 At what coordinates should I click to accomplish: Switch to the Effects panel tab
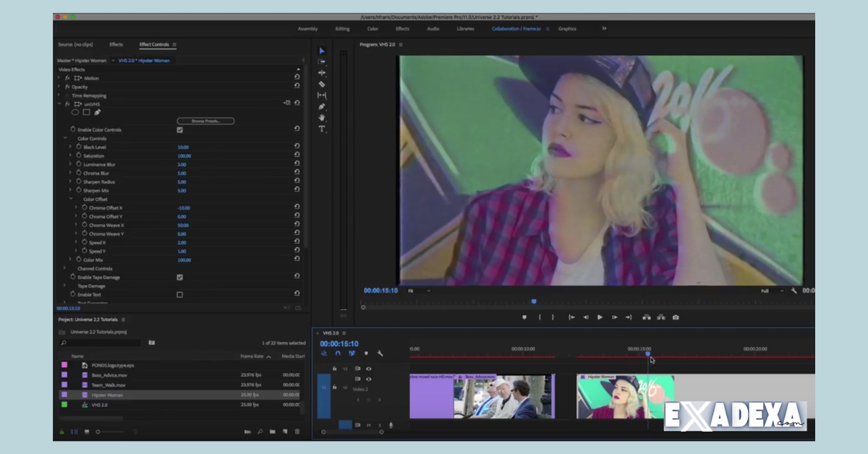[x=116, y=45]
